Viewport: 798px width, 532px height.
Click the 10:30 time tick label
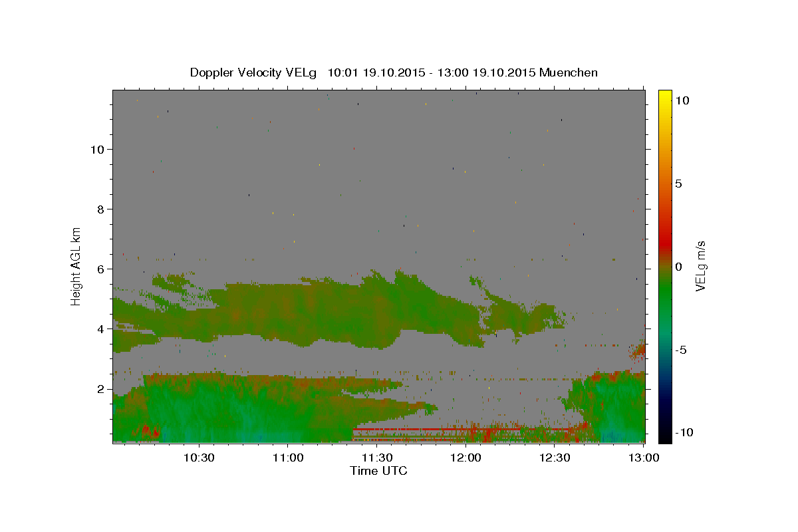199,458
